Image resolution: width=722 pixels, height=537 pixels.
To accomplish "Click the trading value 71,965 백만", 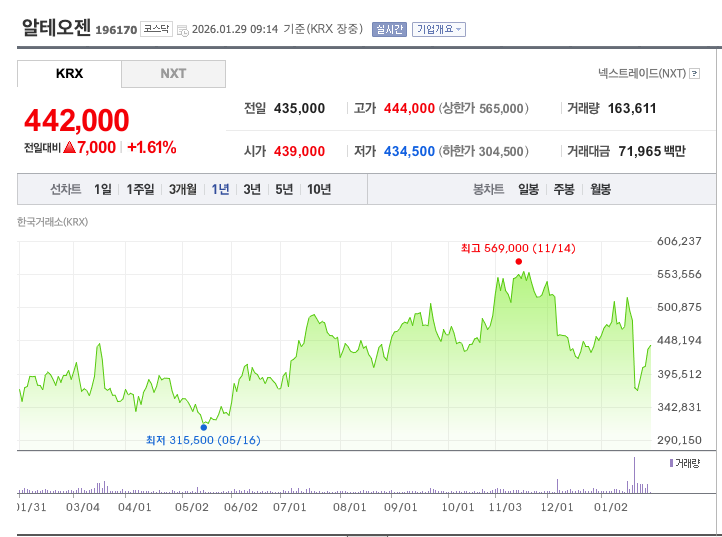I will pos(652,152).
